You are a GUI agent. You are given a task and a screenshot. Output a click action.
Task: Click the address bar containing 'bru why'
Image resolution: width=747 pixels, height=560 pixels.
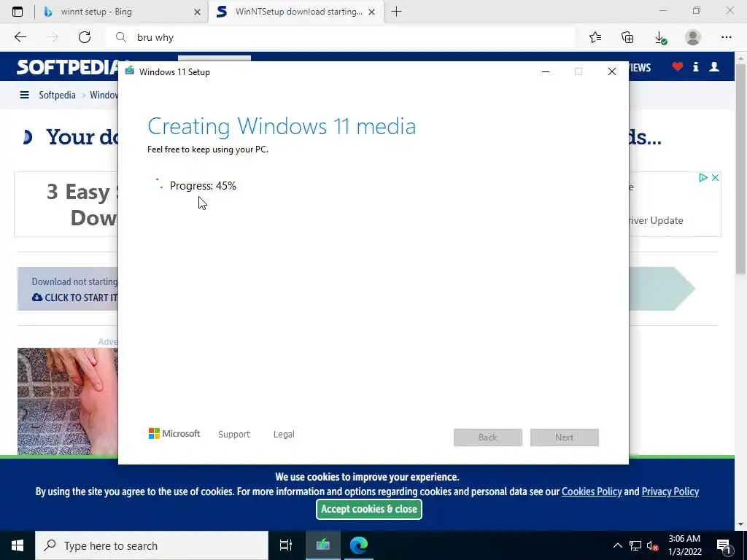[x=340, y=37]
